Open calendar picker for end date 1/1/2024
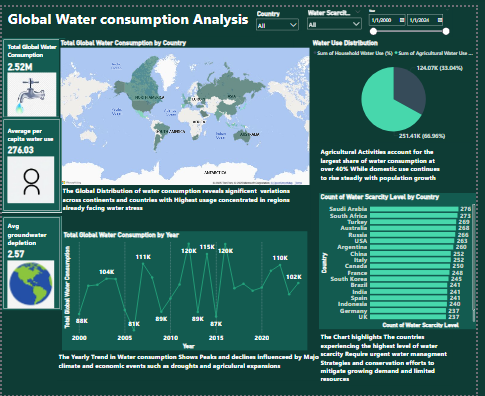Image resolution: width=485 pixels, height=396 pixels. (x=440, y=20)
